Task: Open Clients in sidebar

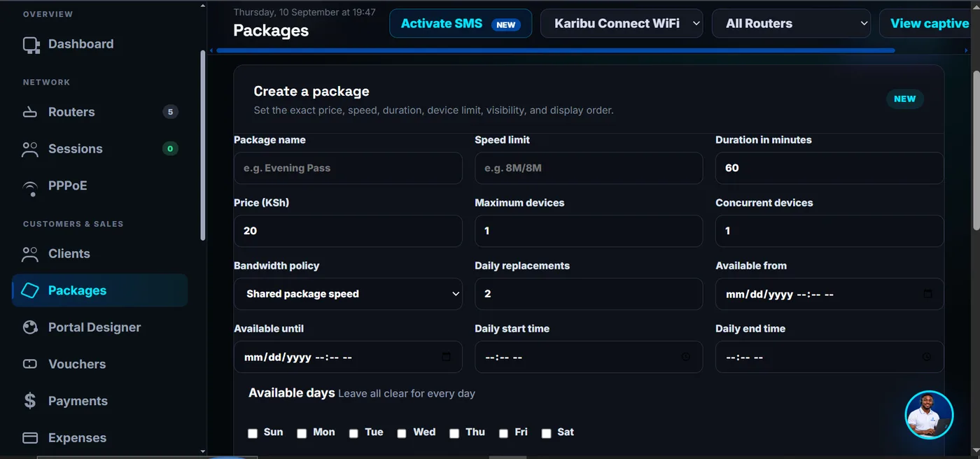Action: (100, 254)
